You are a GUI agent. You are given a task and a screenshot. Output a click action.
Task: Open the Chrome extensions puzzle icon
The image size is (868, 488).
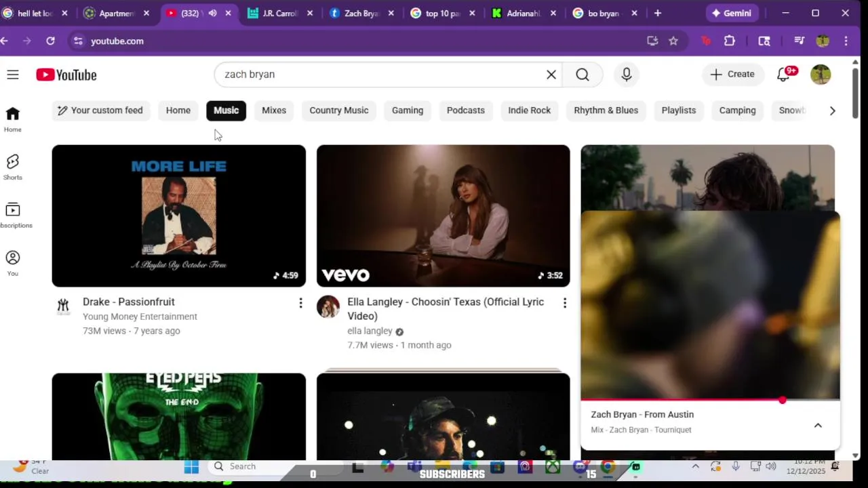tap(730, 41)
